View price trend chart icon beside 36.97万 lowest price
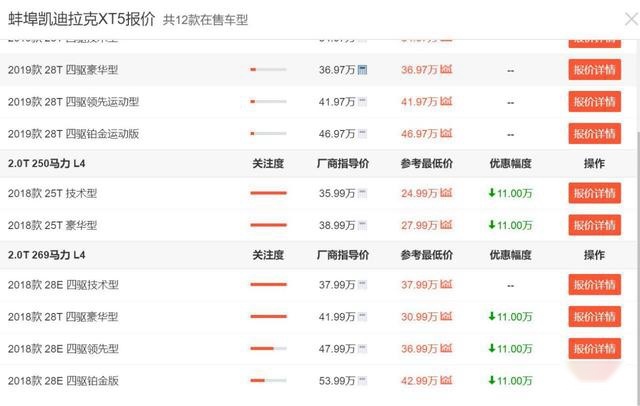Screen dimensions: 640x406 click(446, 69)
